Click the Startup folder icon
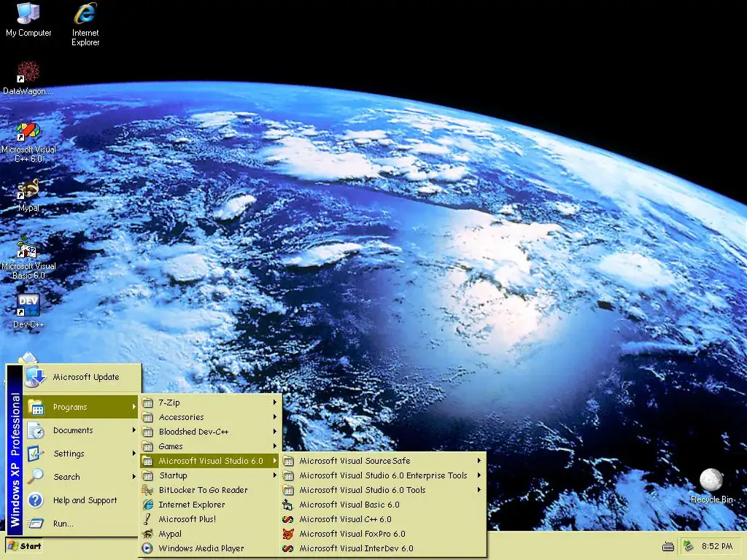This screenshot has height=560, width=747. (x=147, y=475)
